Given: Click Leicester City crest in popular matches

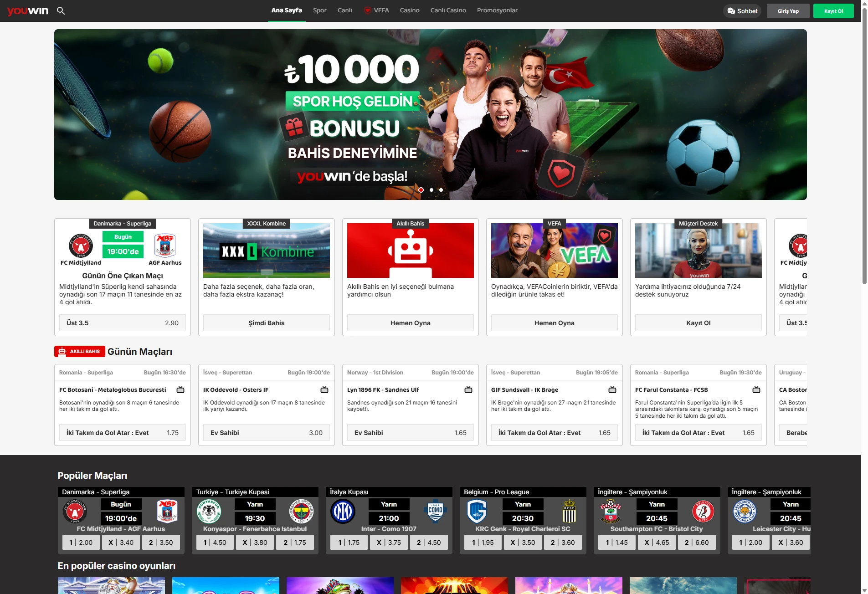Looking at the screenshot, I should 745,511.
